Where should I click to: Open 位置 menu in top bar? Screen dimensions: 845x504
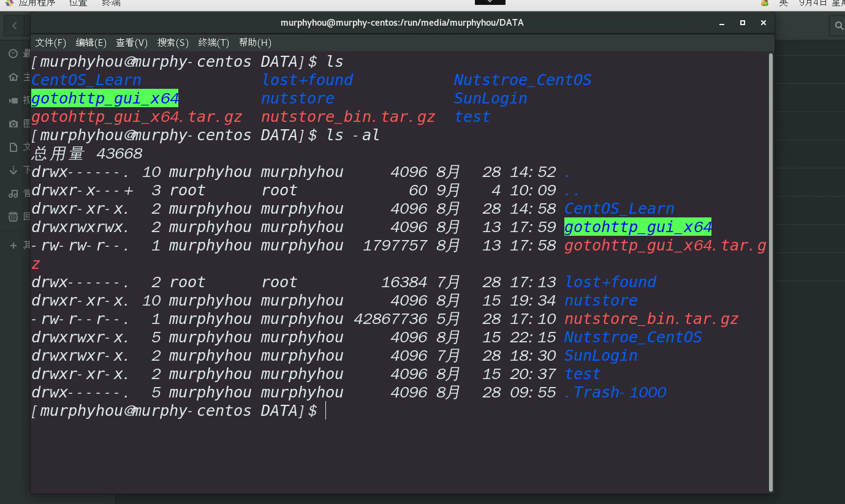pyautogui.click(x=78, y=3)
